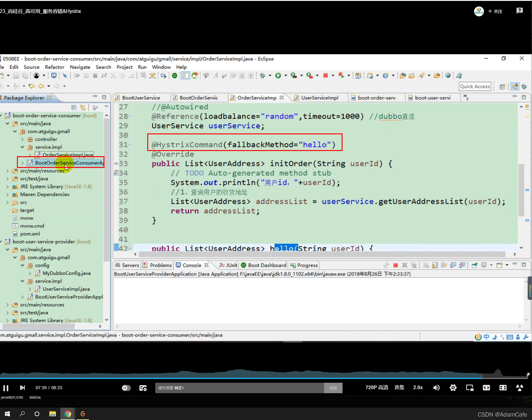Toggle Word Wrap in Console toolbar
Image resolution: width=532 pixels, height=420 pixels.
pyautogui.click(x=444, y=265)
